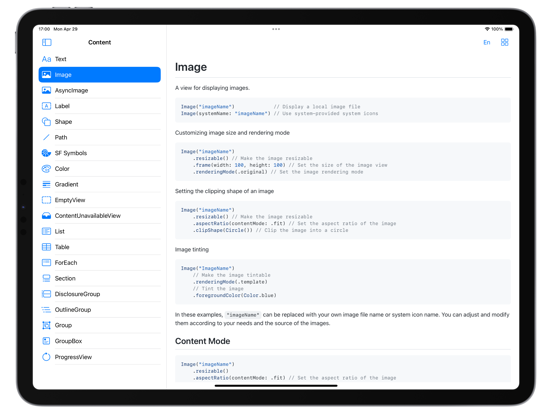Open the EmptyView topic
The width and height of the screenshot is (552, 414).
100,200
